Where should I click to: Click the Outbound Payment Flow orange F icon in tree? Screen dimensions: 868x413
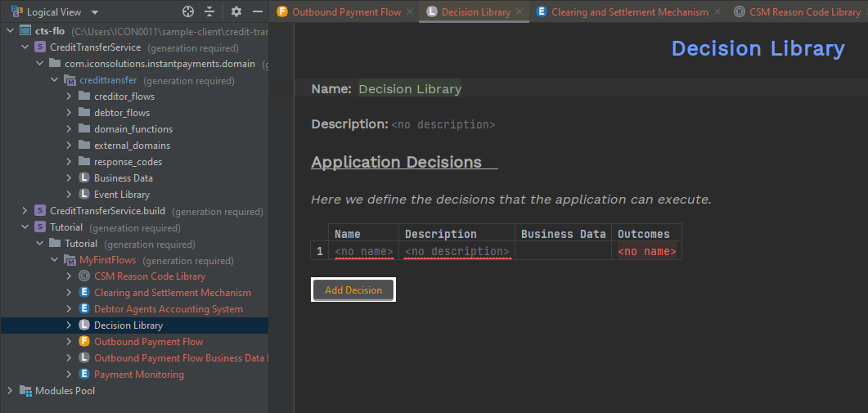pyautogui.click(x=84, y=342)
